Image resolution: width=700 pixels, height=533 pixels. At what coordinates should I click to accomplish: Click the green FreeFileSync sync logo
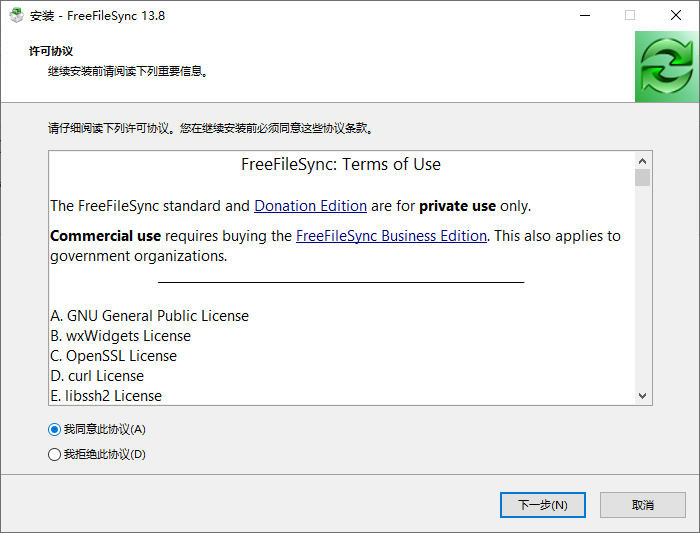click(667, 66)
